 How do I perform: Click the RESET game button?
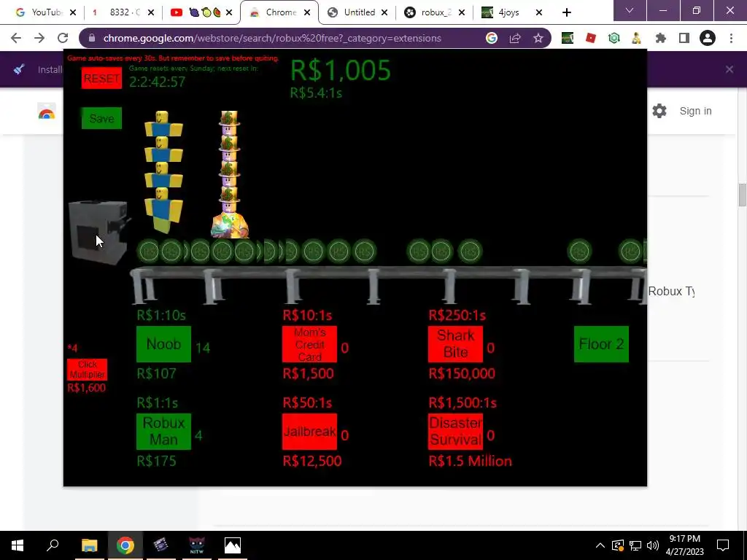tap(101, 78)
